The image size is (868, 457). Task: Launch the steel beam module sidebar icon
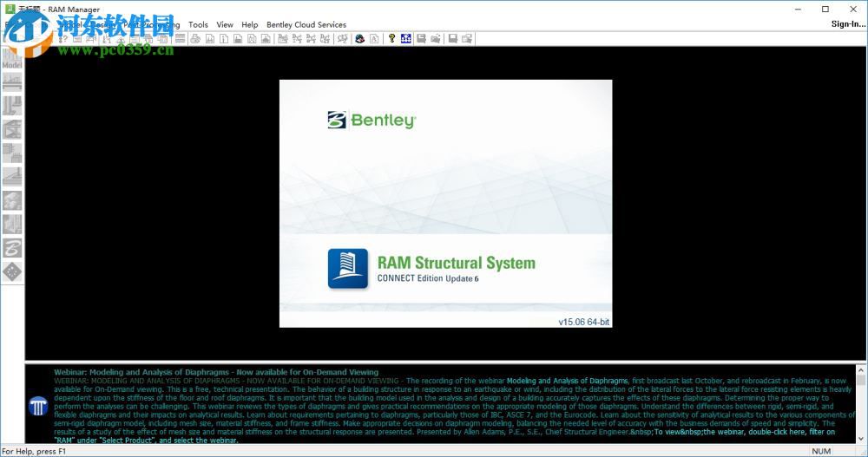pos(12,82)
